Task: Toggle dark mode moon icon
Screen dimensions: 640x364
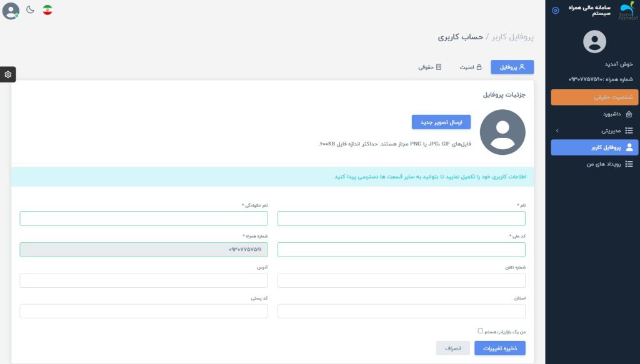Action: click(31, 10)
